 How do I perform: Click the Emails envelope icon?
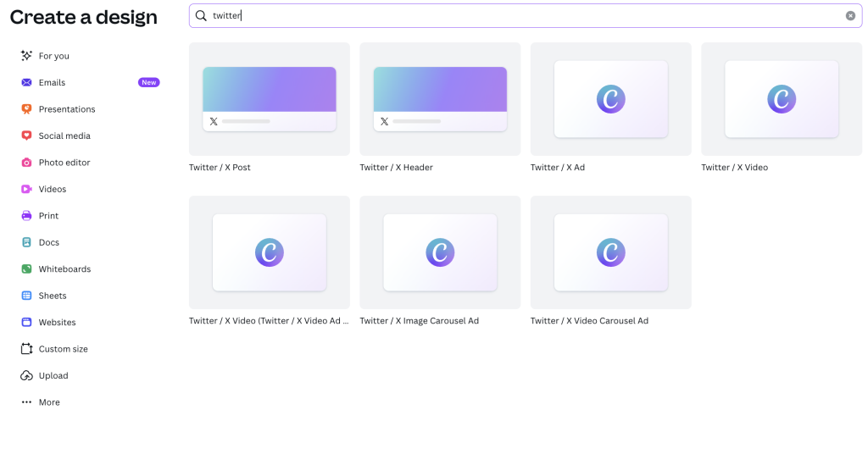coord(26,82)
